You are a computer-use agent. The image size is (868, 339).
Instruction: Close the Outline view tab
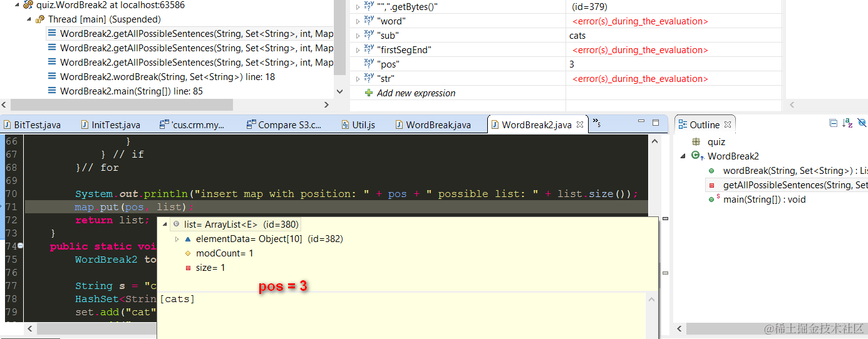(728, 124)
